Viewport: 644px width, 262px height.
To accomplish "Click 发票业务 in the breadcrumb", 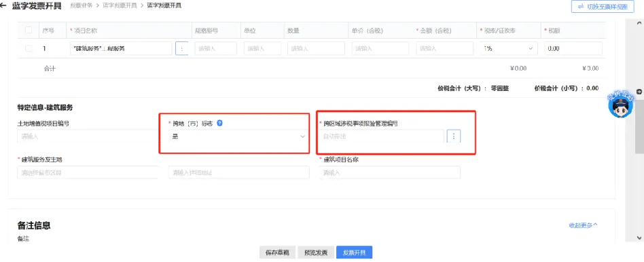I will tap(82, 5).
